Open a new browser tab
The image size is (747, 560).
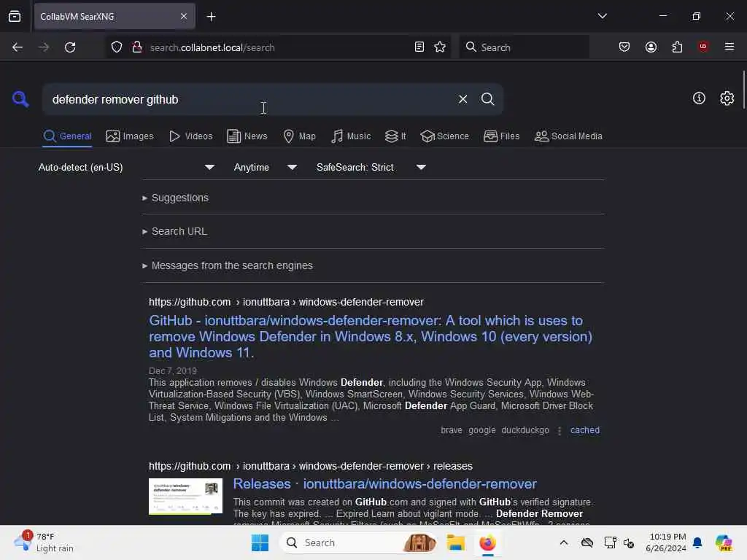coord(211,17)
